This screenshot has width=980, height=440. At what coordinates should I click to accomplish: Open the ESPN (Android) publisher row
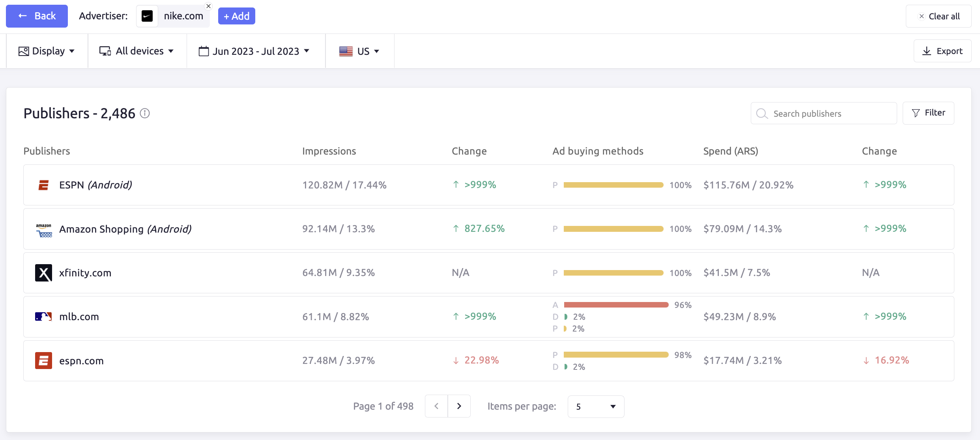coord(489,185)
